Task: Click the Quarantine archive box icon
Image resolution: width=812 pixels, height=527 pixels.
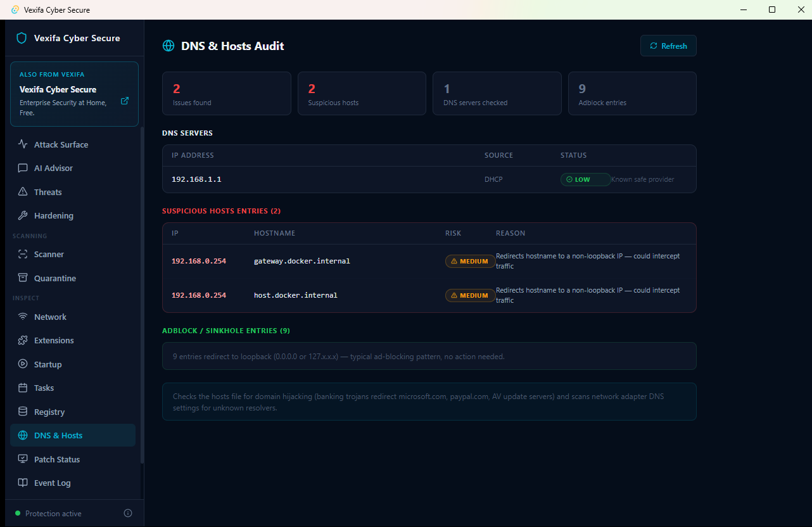Action: (23, 278)
